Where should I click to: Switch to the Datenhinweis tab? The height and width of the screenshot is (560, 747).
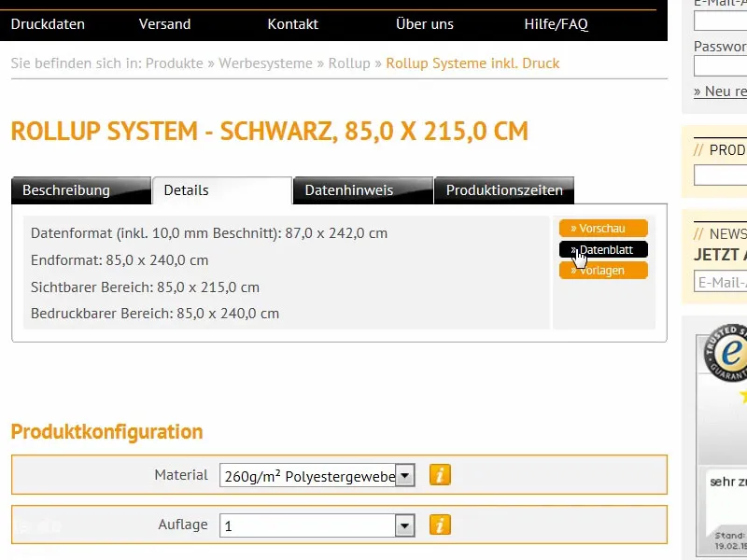(363, 190)
